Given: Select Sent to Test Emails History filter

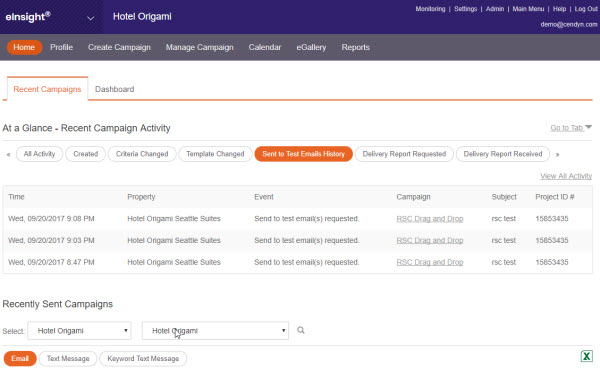Looking at the screenshot, I should [303, 154].
